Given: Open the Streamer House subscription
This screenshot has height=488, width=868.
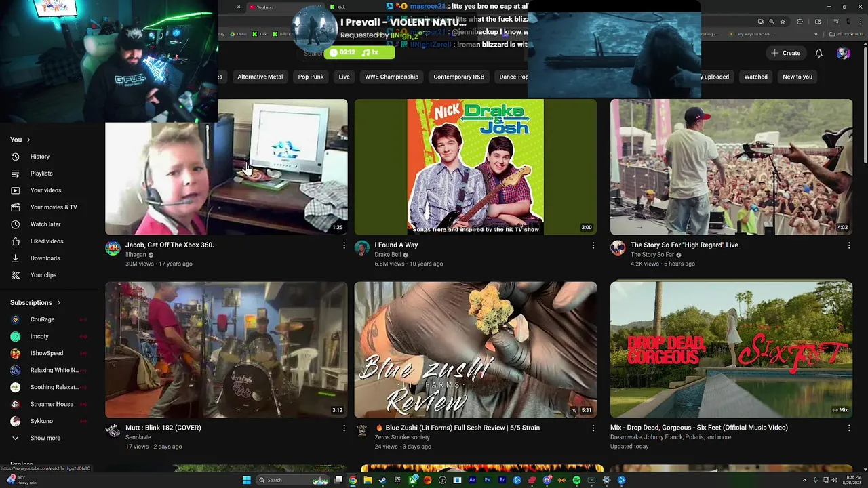Looking at the screenshot, I should pyautogui.click(x=52, y=404).
